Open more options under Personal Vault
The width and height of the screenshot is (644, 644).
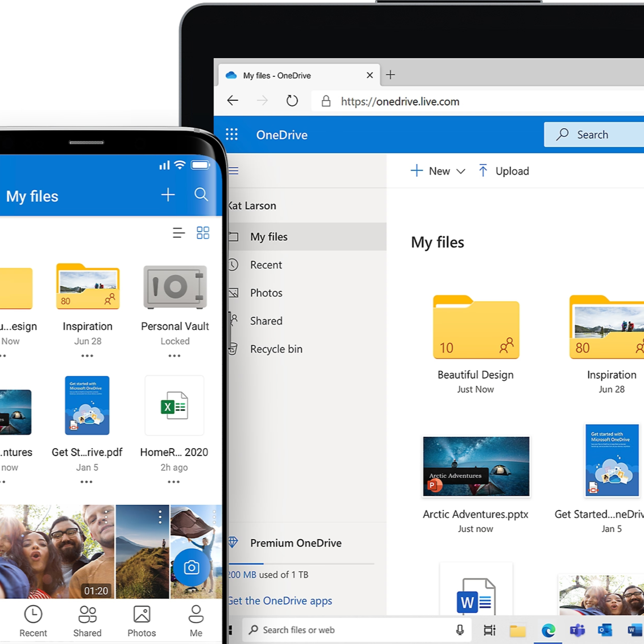click(x=174, y=356)
